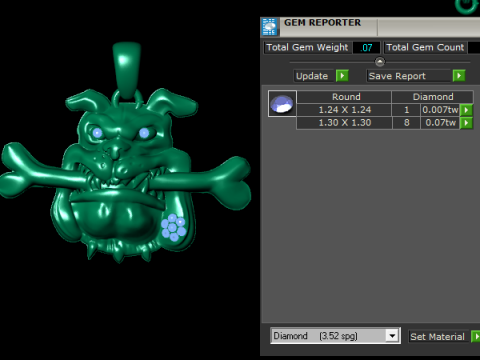The width and height of the screenshot is (480, 360).
Task: Click the green arrow next to 0.007tw
Action: (466, 110)
